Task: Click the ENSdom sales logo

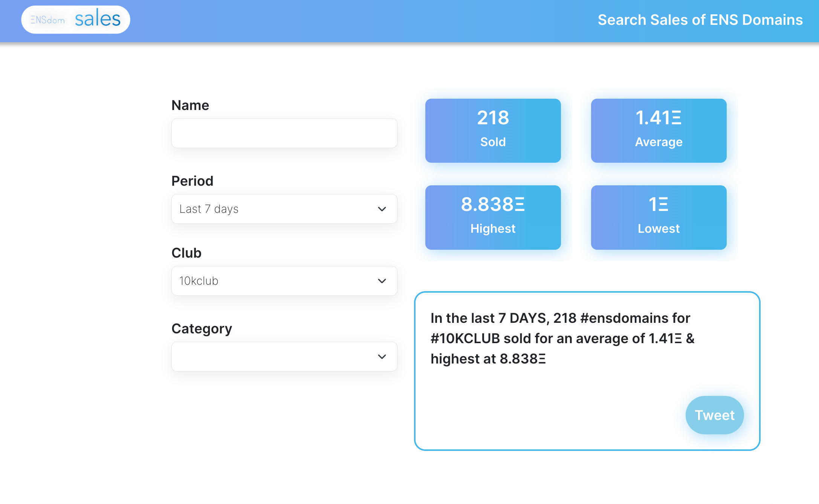Action: point(75,20)
